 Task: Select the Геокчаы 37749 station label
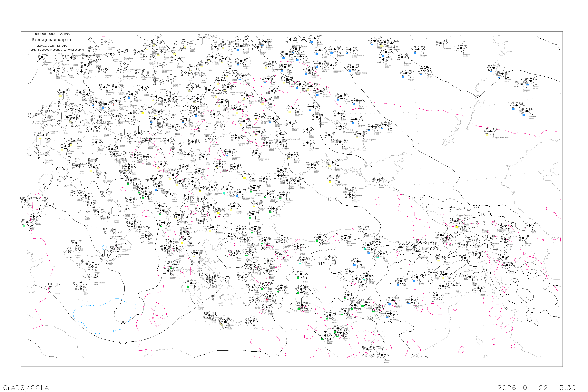528,244
